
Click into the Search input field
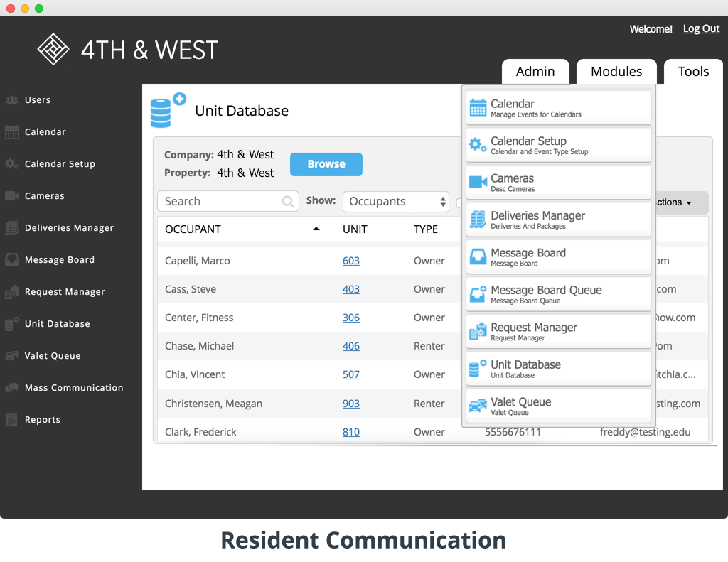pyautogui.click(x=220, y=202)
